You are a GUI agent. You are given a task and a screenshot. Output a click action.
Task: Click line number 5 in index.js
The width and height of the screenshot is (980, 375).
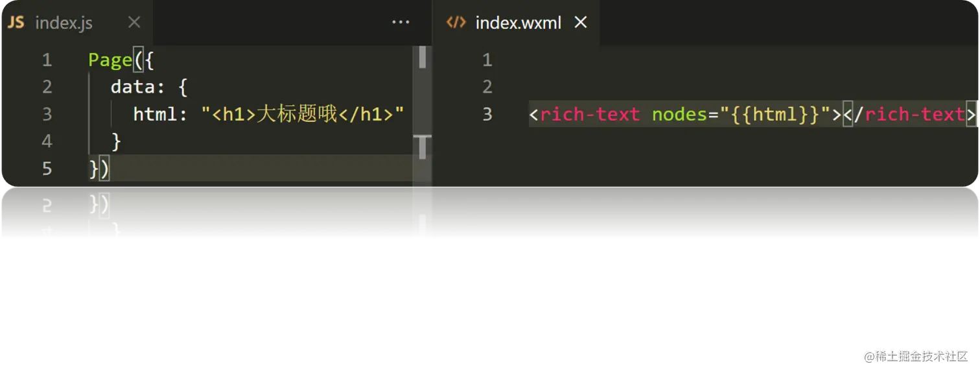[47, 169]
